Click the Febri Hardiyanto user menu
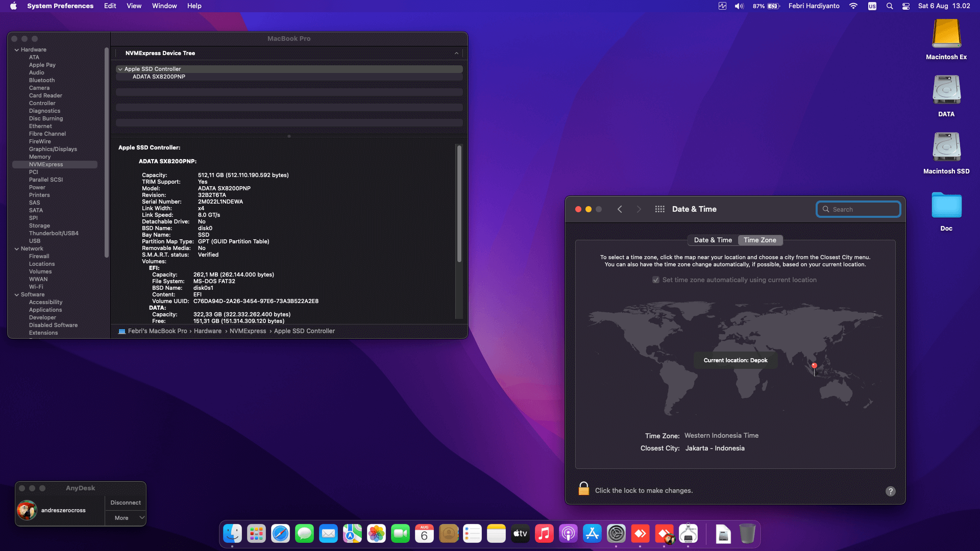The image size is (980, 551). pyautogui.click(x=814, y=6)
